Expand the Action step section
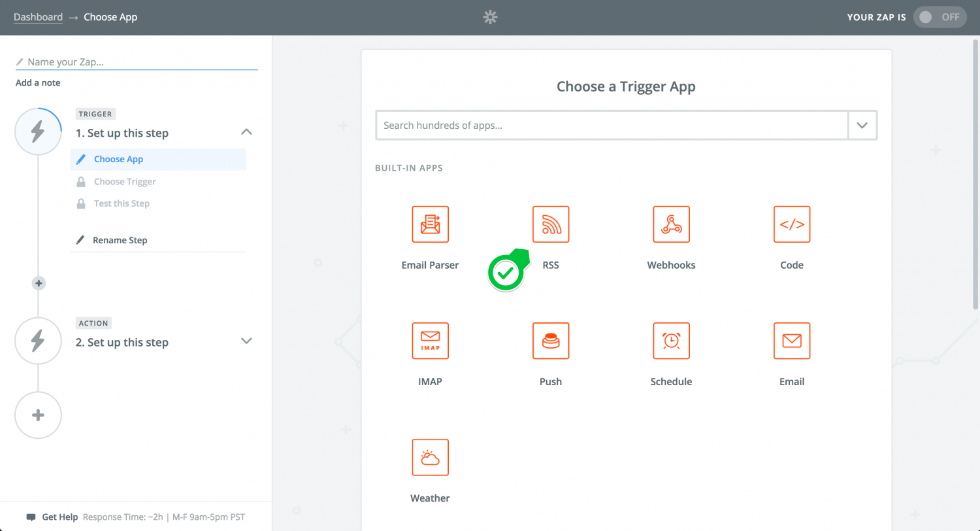 coord(246,341)
